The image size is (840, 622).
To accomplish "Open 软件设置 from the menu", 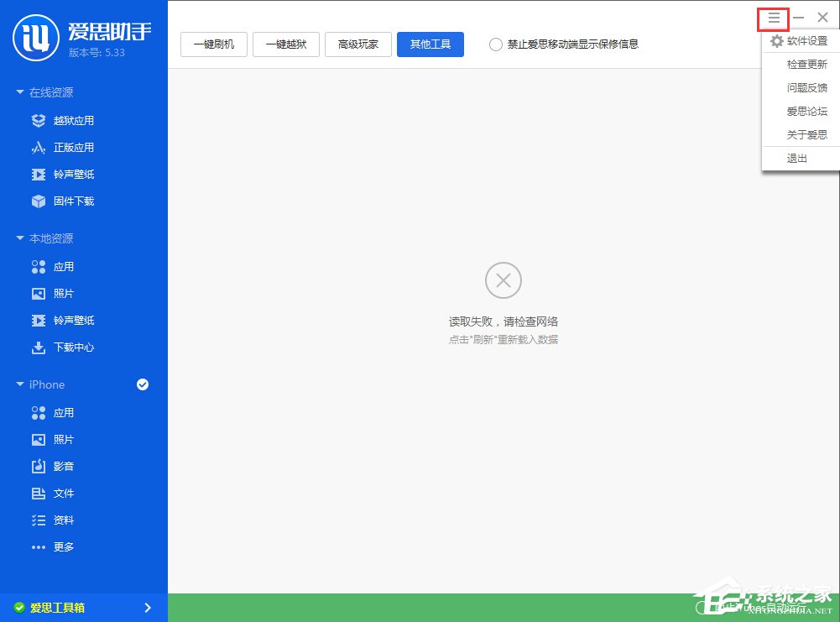I will [x=806, y=40].
